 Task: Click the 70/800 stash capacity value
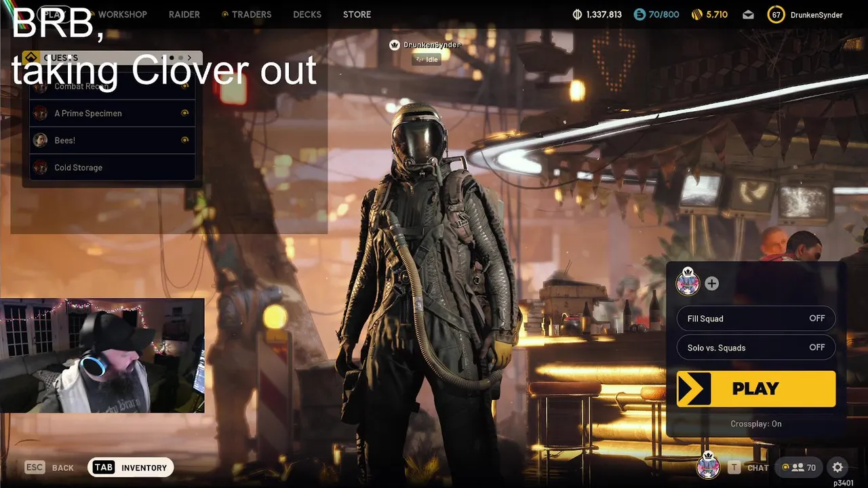coord(664,14)
